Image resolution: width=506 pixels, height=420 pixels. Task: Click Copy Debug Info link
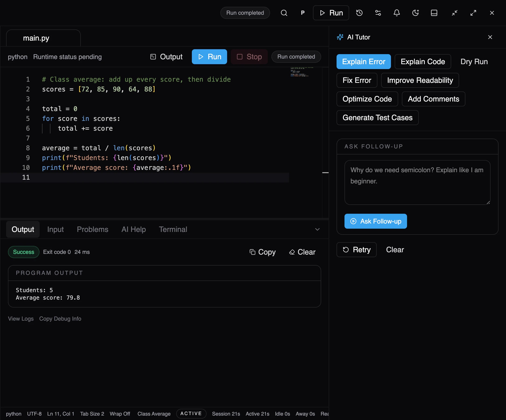(60, 318)
